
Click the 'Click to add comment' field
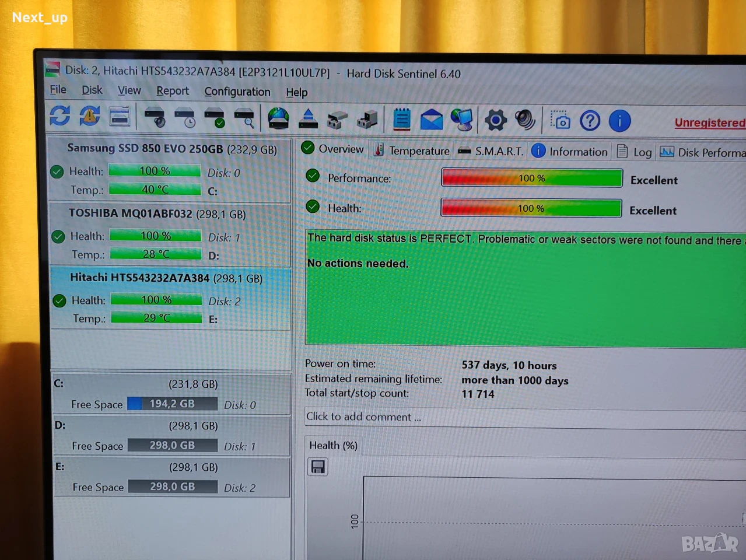pos(525,417)
